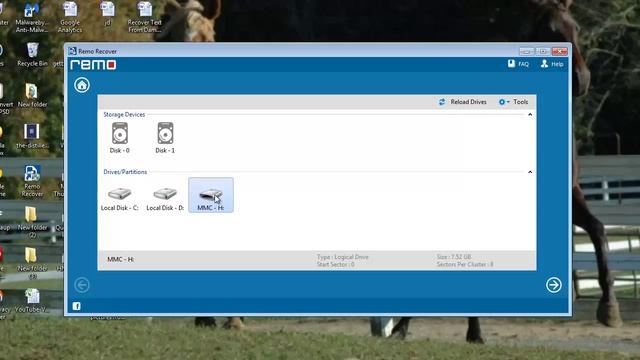The width and height of the screenshot is (640, 360).
Task: Open Remo Facebook page icon
Action: pos(76,306)
